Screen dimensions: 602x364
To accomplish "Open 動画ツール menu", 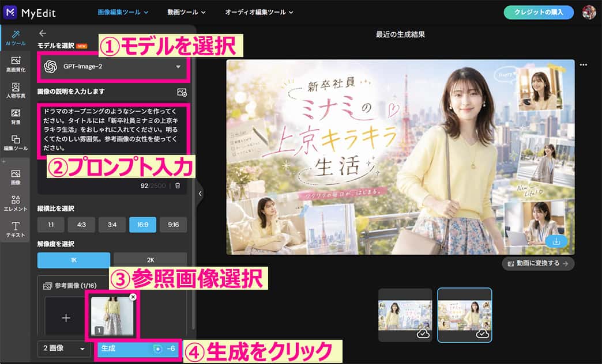I will click(x=186, y=12).
